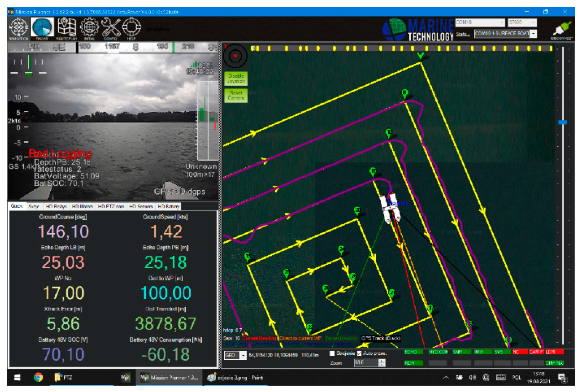Expand the COM10 port dropdown
Viewport: 581px width, 392px height.
502,22
